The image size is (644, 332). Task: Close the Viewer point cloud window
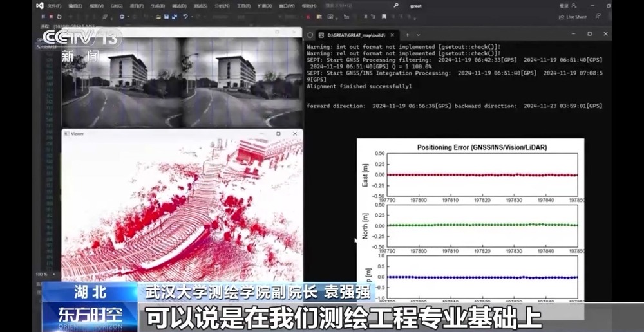295,134
